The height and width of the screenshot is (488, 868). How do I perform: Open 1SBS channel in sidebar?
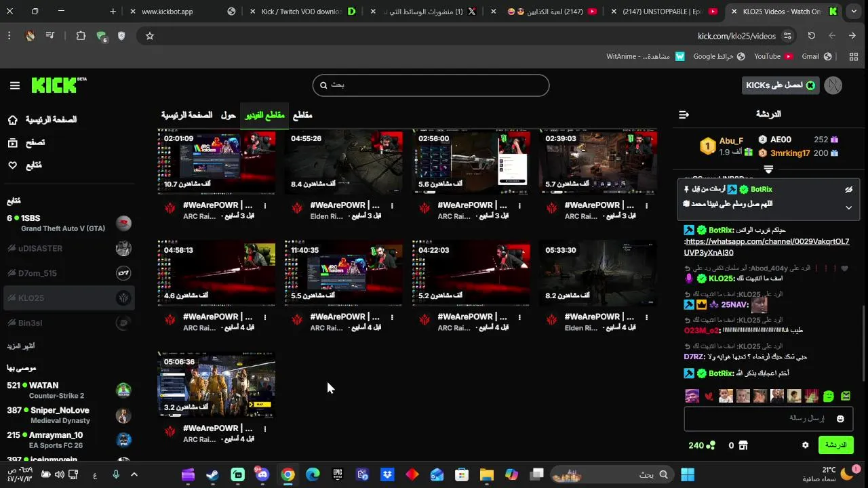coord(68,223)
